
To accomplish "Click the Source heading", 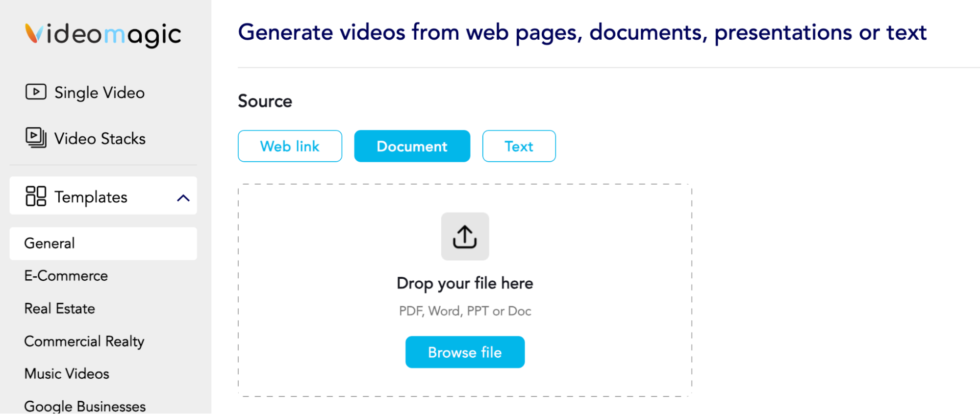I will (x=265, y=101).
